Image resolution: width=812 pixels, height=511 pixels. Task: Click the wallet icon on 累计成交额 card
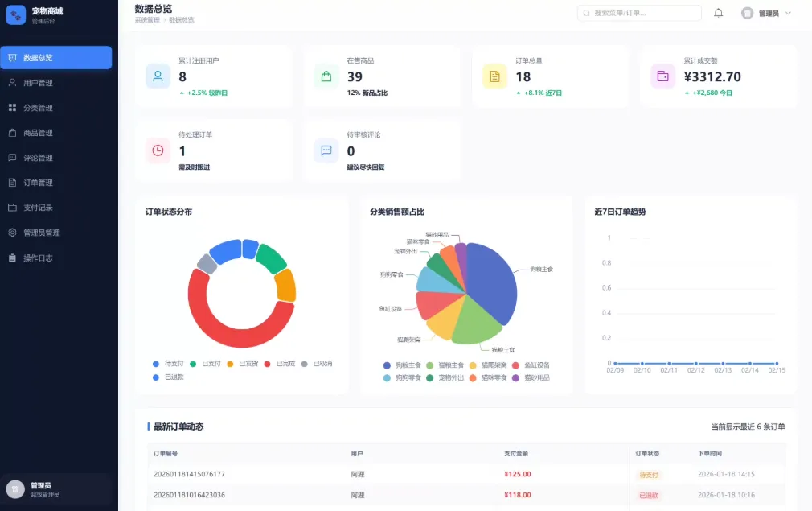pyautogui.click(x=662, y=76)
